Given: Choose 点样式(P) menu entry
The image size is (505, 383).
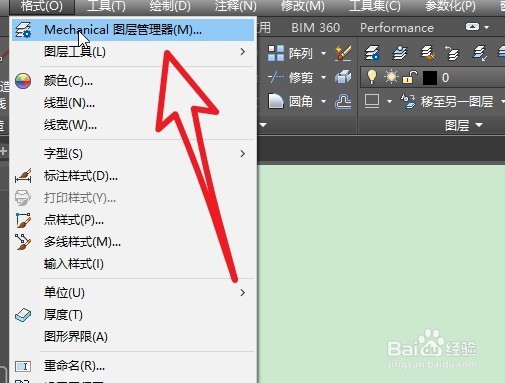Looking at the screenshot, I should [x=133, y=220].
